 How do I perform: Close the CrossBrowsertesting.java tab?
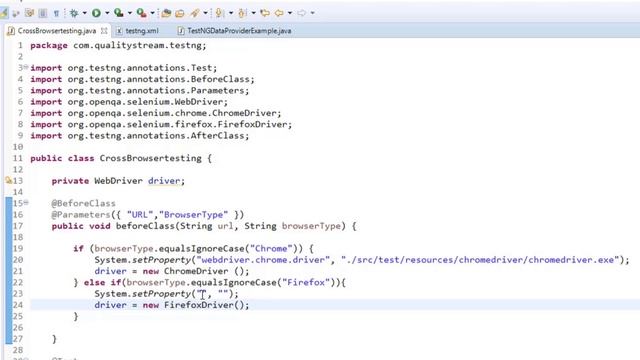[x=104, y=31]
